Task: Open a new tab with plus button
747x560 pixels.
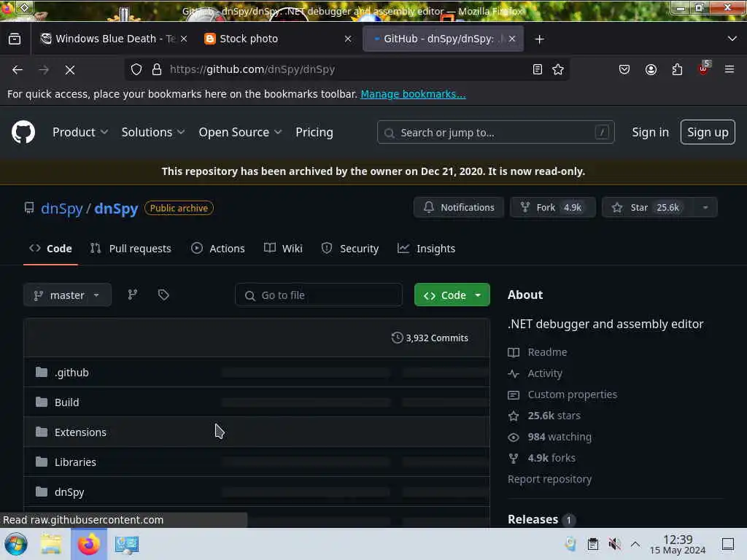Action: point(539,39)
